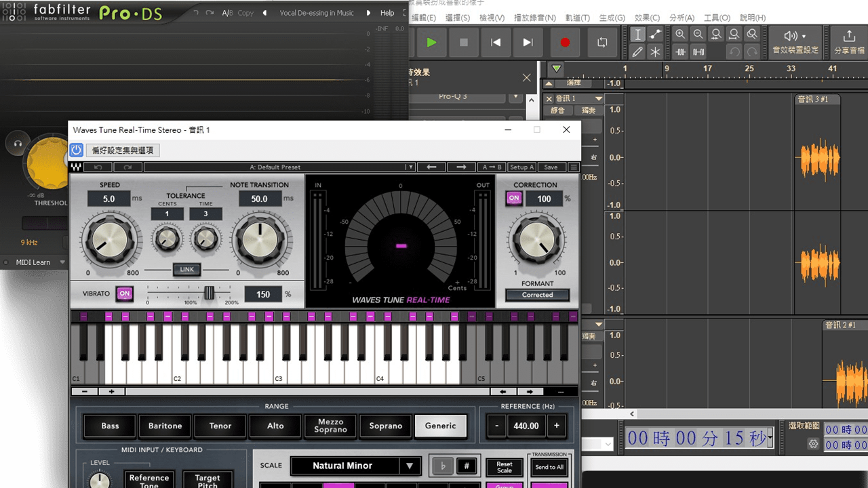Select the Bass range button
868x488 pixels.
pyautogui.click(x=110, y=426)
